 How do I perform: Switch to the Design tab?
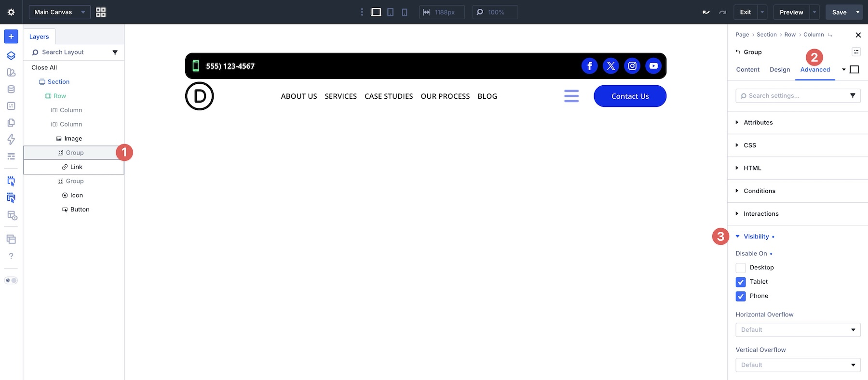point(780,69)
